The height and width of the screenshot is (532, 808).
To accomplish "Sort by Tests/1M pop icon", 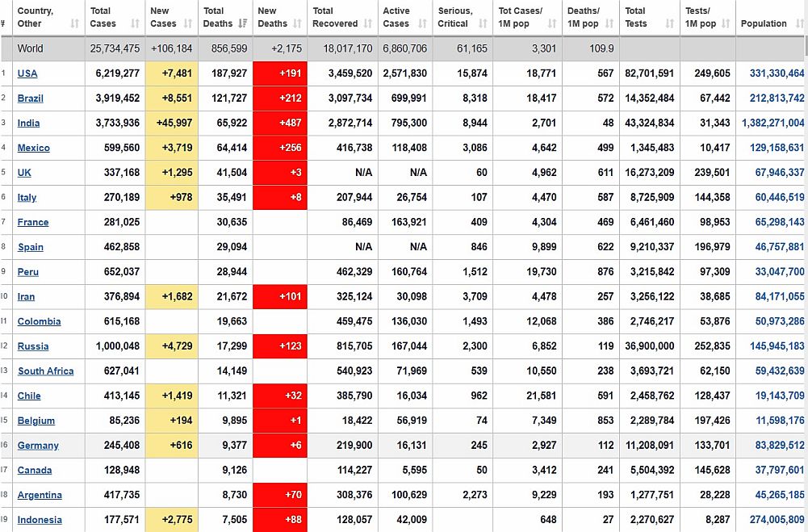I will click(726, 23).
